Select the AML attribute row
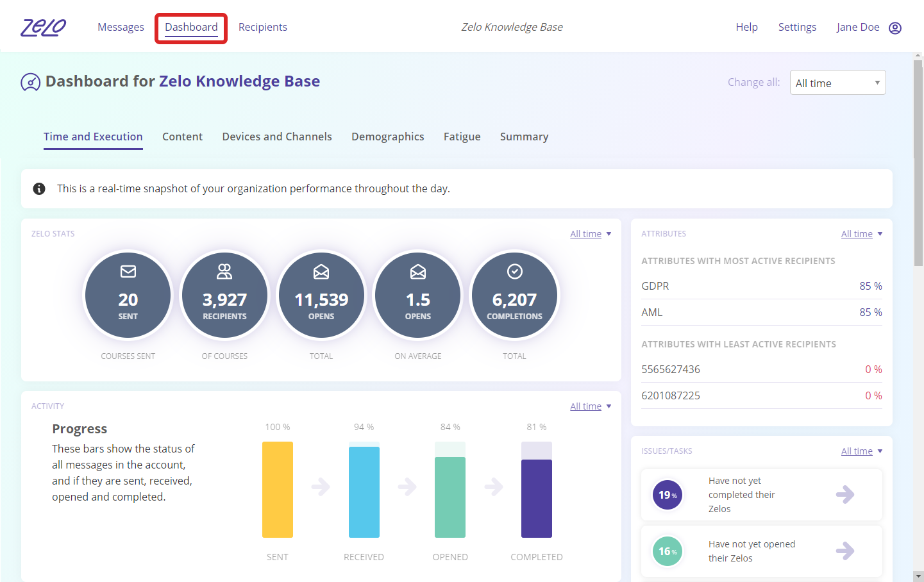This screenshot has width=924, height=582. pos(762,312)
